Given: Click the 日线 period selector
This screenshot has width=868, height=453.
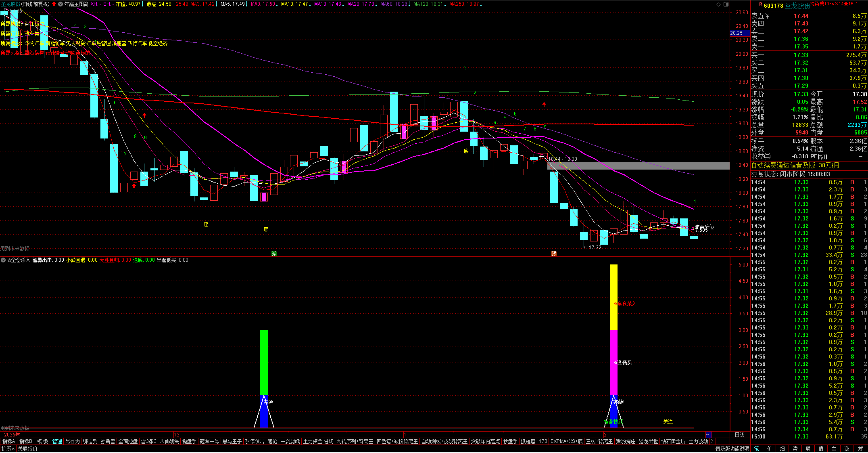Looking at the screenshot, I should (740, 434).
